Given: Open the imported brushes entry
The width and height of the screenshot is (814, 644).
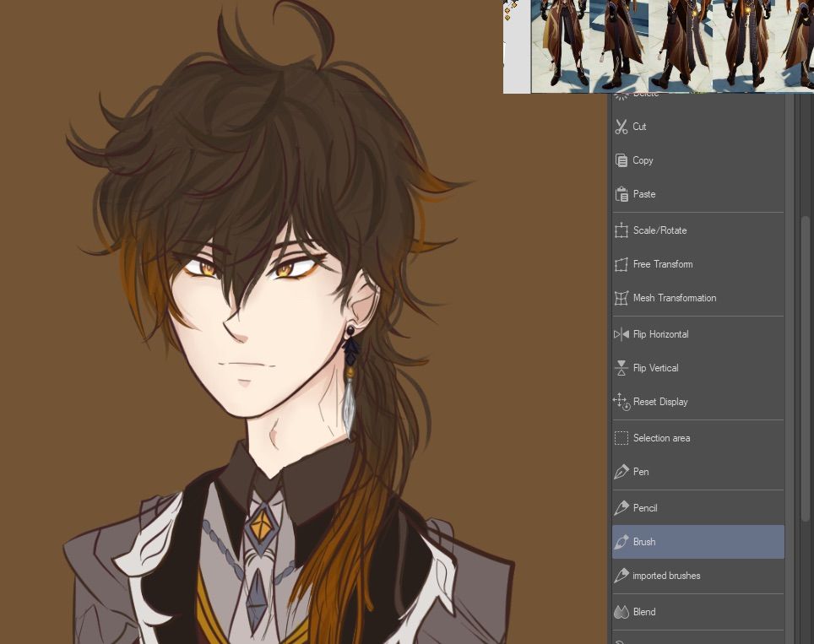Looking at the screenshot, I should pos(698,576).
